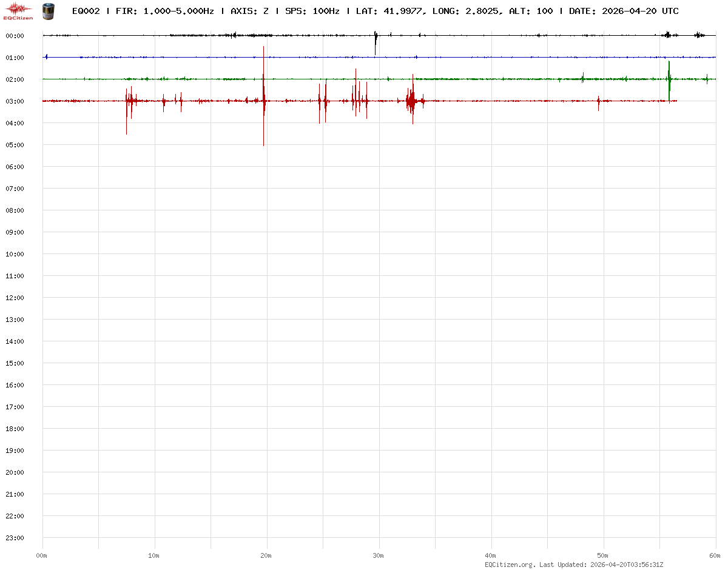
Task: Select the 03:00 hour row label
Action: coord(15,101)
